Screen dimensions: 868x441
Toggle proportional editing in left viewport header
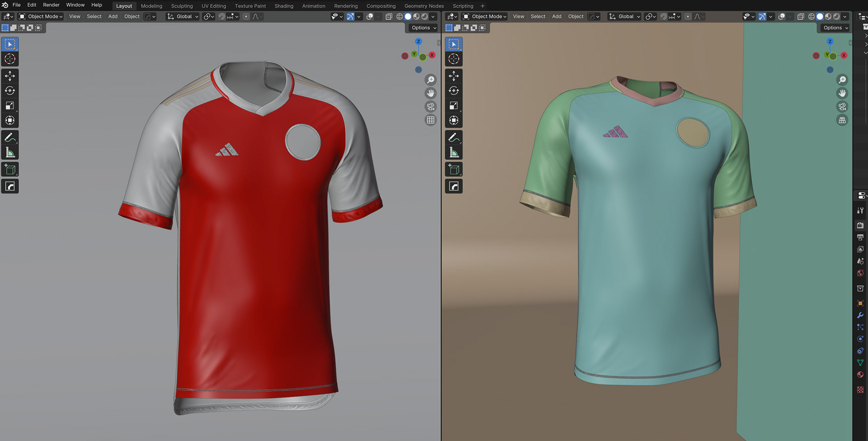246,16
